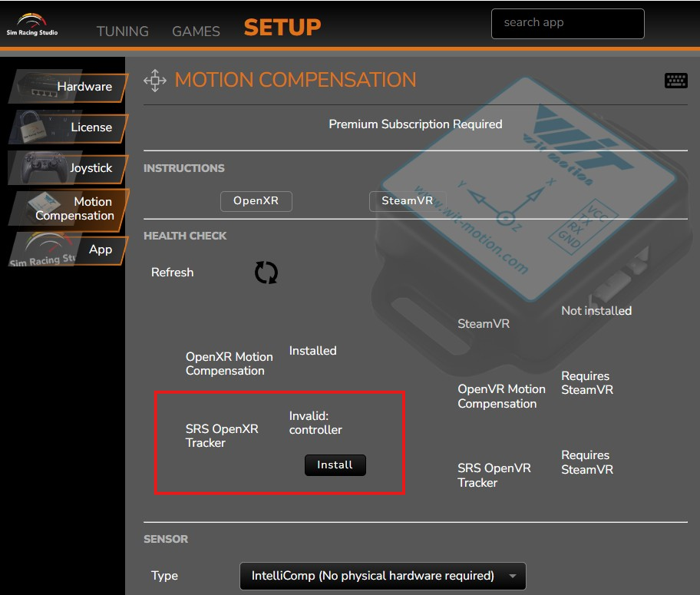Expand the sensor Type dropdown
The image size is (700, 595).
coord(382,577)
